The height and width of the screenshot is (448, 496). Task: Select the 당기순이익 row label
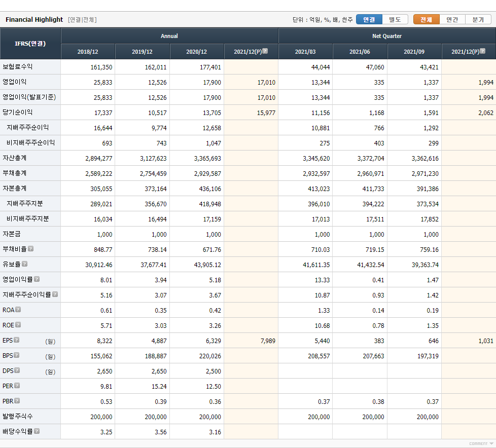click(18, 112)
